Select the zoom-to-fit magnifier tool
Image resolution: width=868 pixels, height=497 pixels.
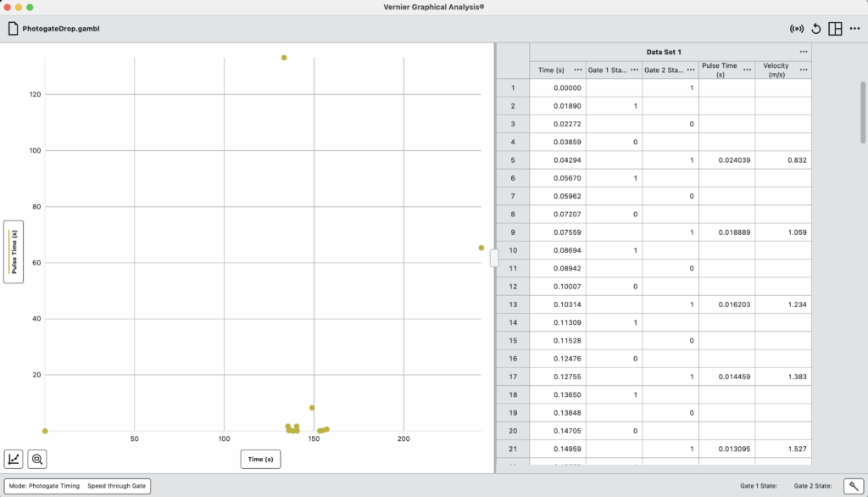38,459
